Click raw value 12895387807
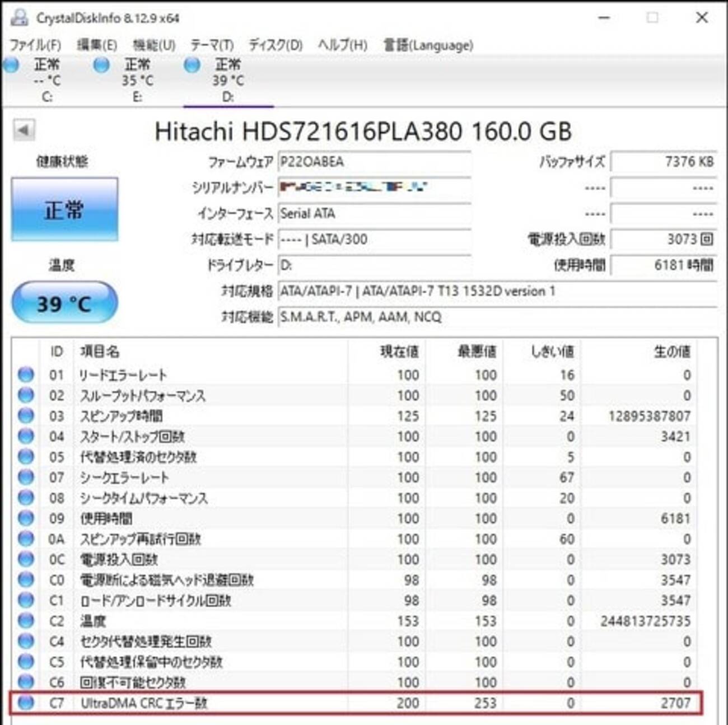728x725 pixels. point(650,416)
